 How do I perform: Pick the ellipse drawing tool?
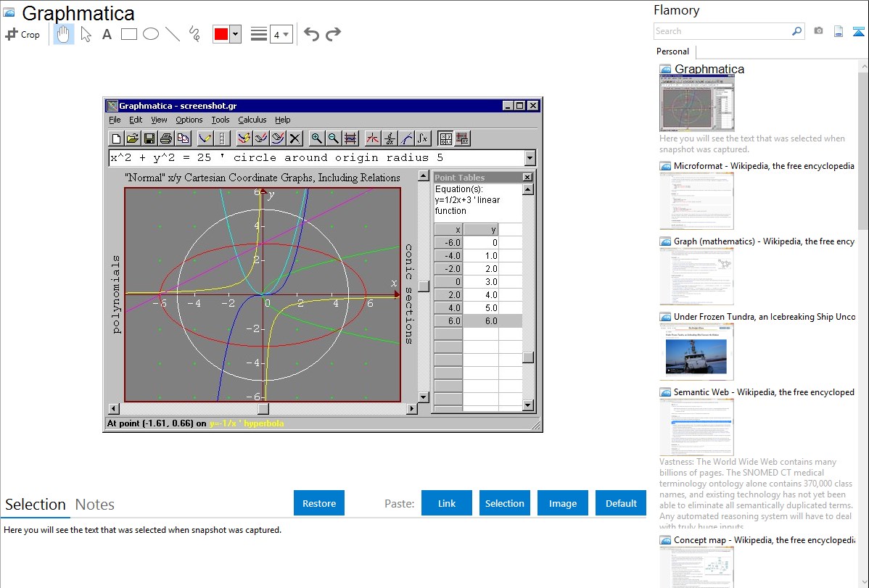[x=151, y=34]
